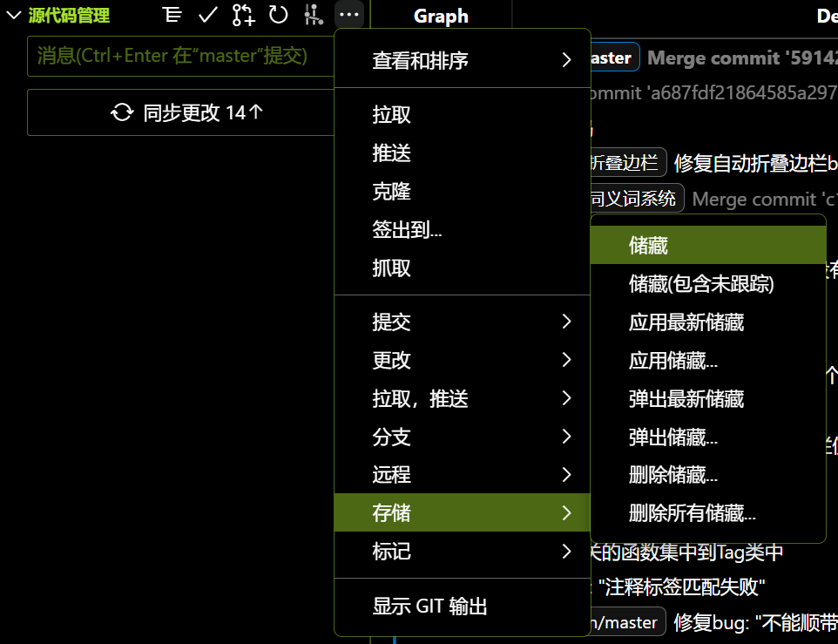Choose 弹出最新储藏 from the submenu

tap(686, 399)
